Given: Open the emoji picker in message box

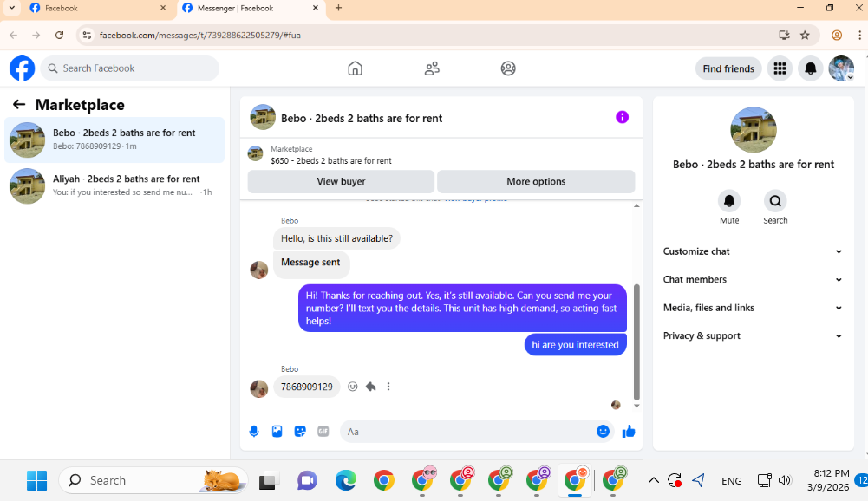Looking at the screenshot, I should pos(603,432).
